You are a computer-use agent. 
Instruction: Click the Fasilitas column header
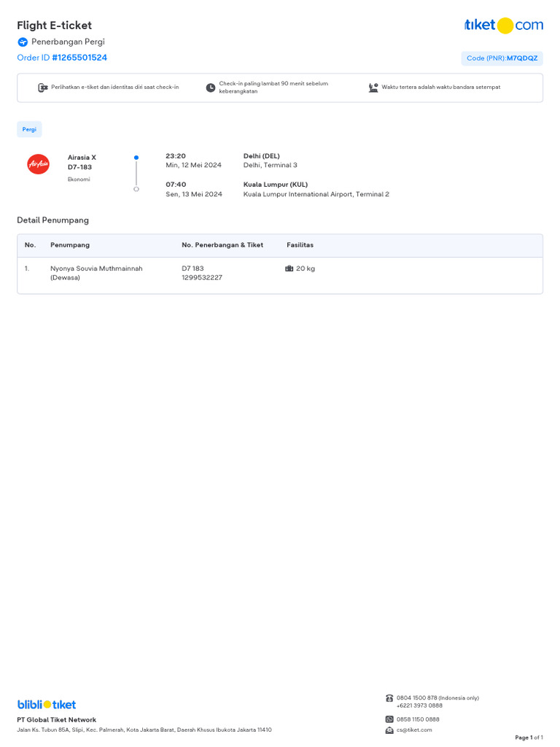point(300,245)
